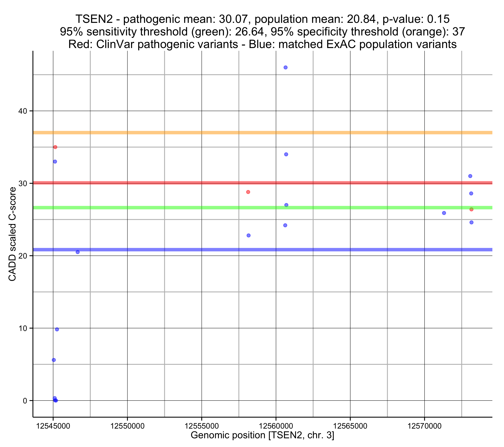Image resolution: width=504 pixels, height=447 pixels.
Task: Click the blue point at score 31 far right
Action: [x=470, y=176]
